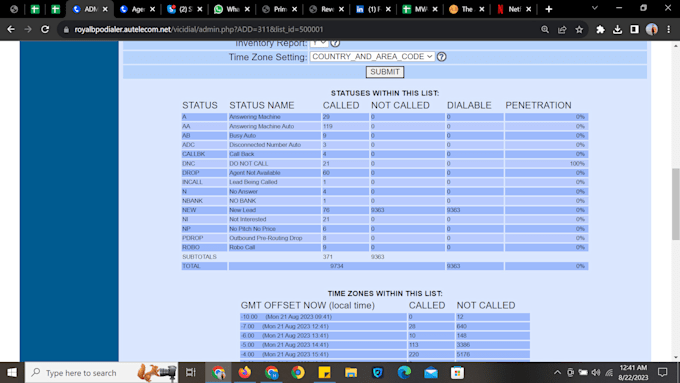Click the Not Interested status name
The height and width of the screenshot is (383, 680).
248,219
